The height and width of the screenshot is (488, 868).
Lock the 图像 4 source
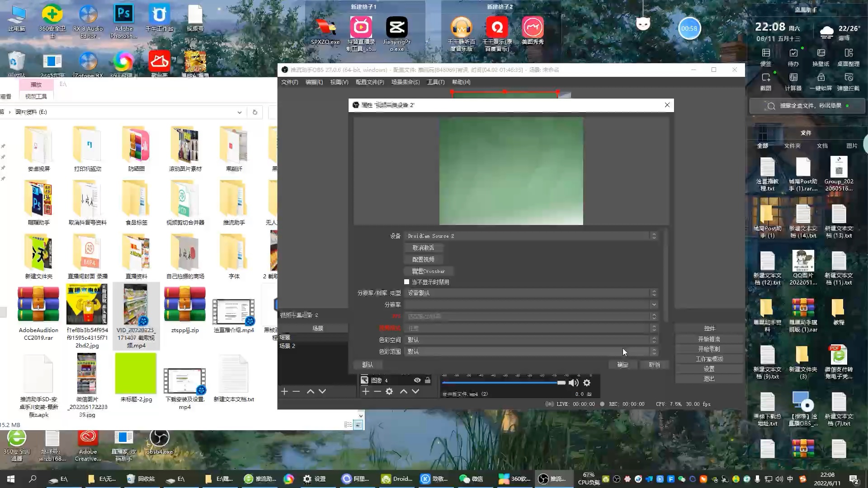(428, 380)
